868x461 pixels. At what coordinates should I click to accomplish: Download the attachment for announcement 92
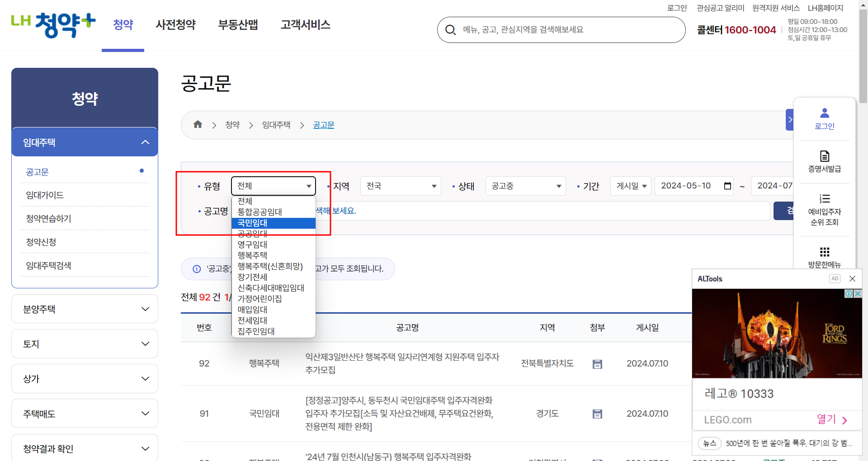(x=597, y=364)
